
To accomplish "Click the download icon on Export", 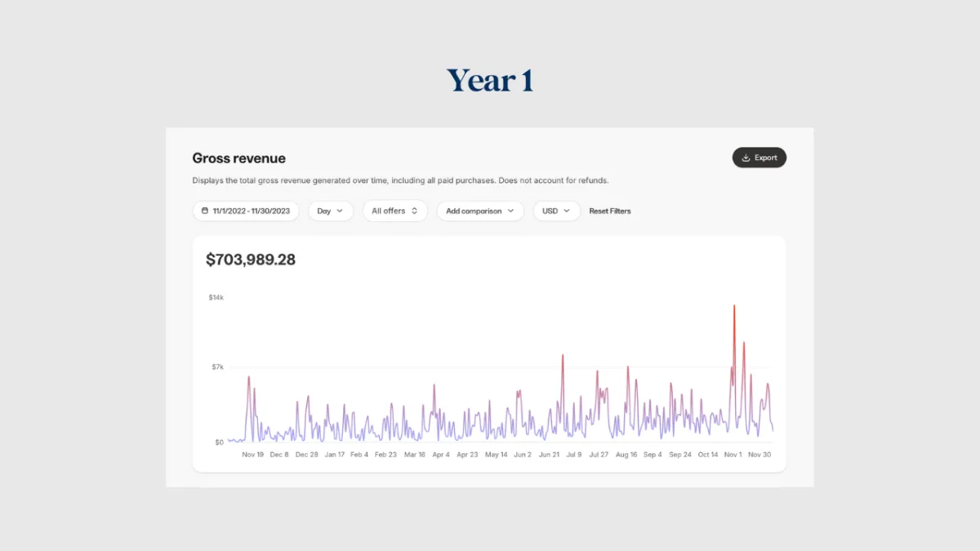I will [x=746, y=158].
